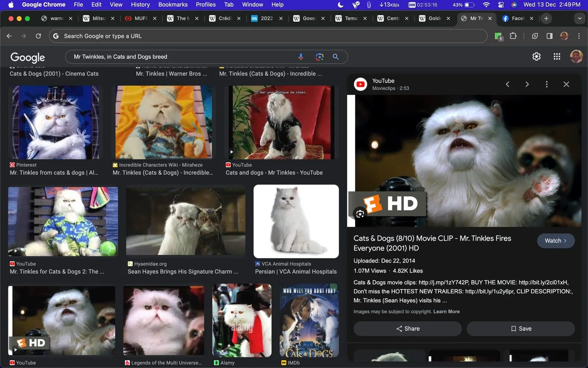
Task: Open the Legends of the Multi Universe thumbnail
Action: 164,320
